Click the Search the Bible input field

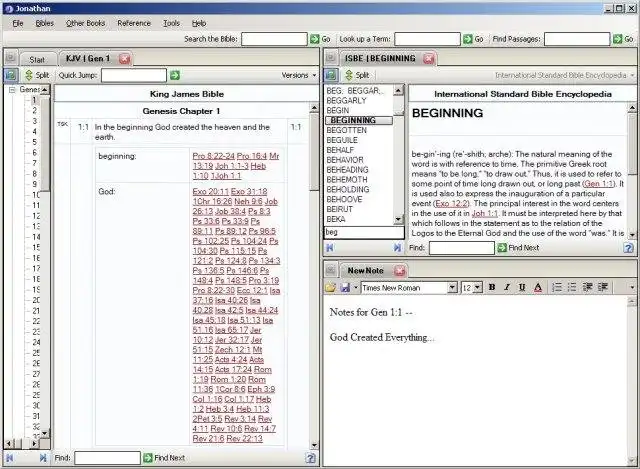[x=274, y=39]
